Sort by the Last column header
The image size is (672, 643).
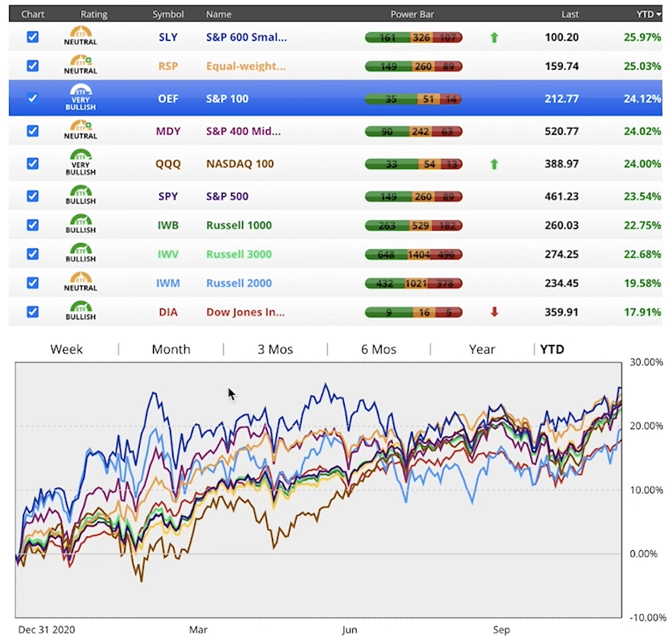(570, 14)
